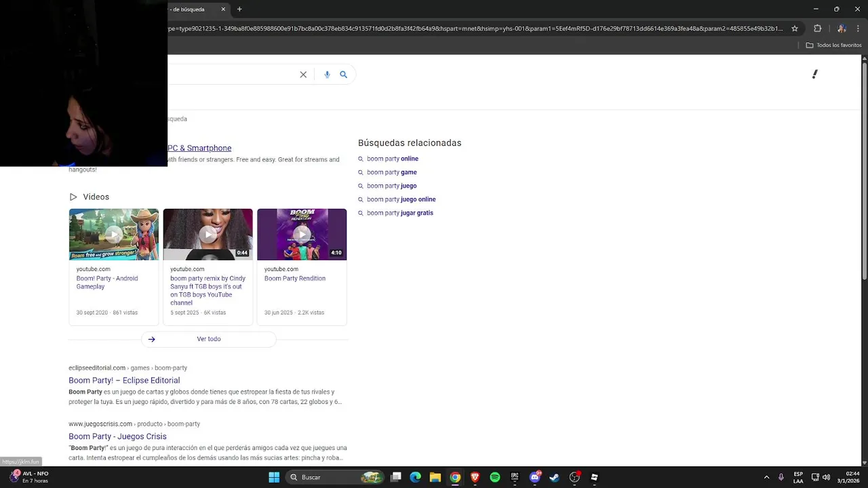The image size is (868, 488).
Task: Open a new browser tab with the plus button
Action: pos(239,9)
